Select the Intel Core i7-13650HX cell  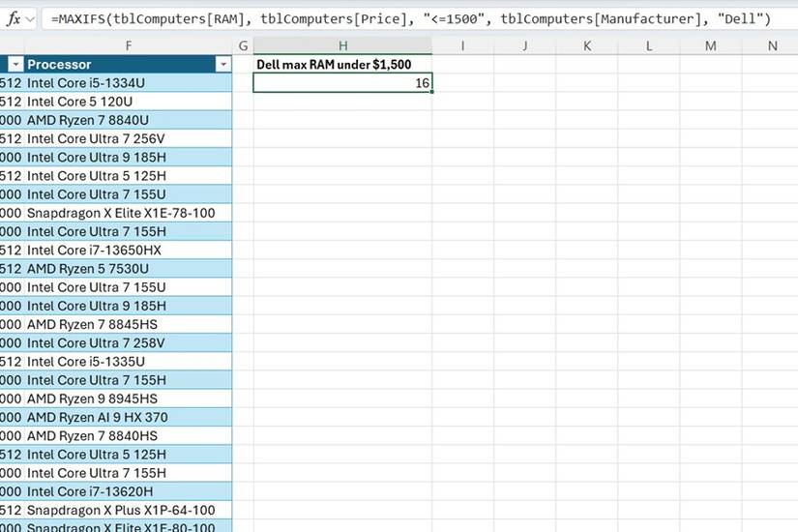pyautogui.click(x=128, y=250)
